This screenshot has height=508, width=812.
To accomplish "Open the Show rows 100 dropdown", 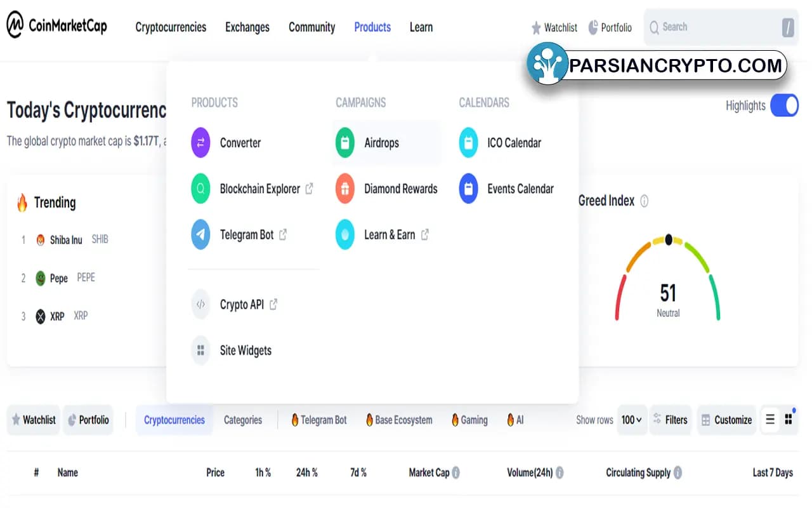I will [x=632, y=420].
